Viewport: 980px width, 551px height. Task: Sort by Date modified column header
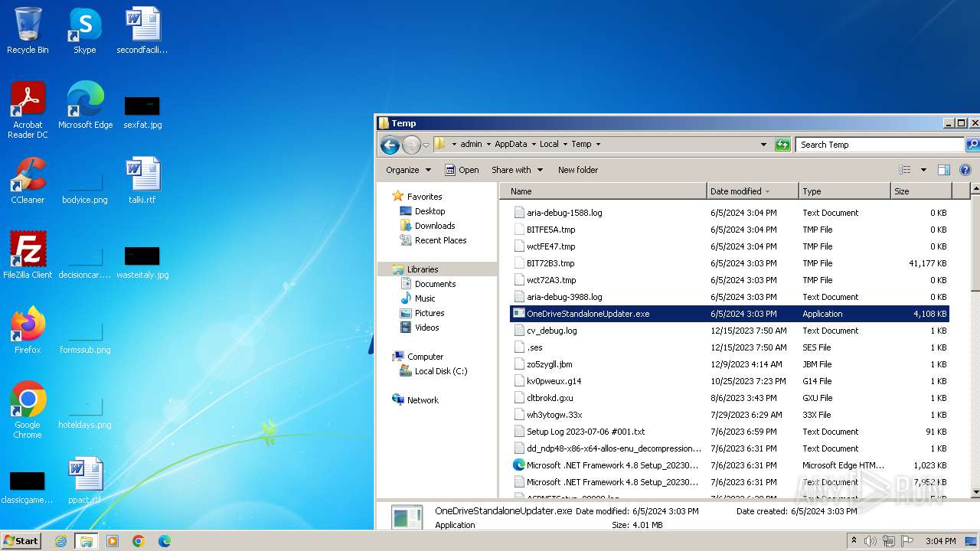(x=753, y=191)
